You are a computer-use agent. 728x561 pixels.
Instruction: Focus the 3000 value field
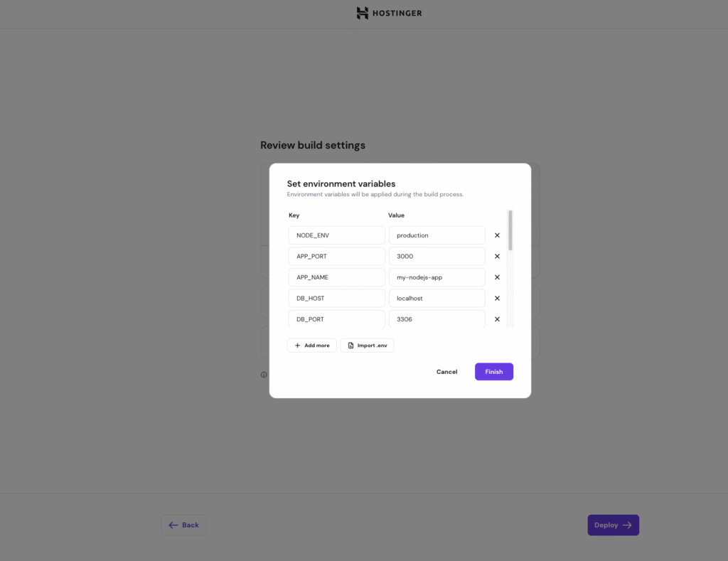(437, 257)
